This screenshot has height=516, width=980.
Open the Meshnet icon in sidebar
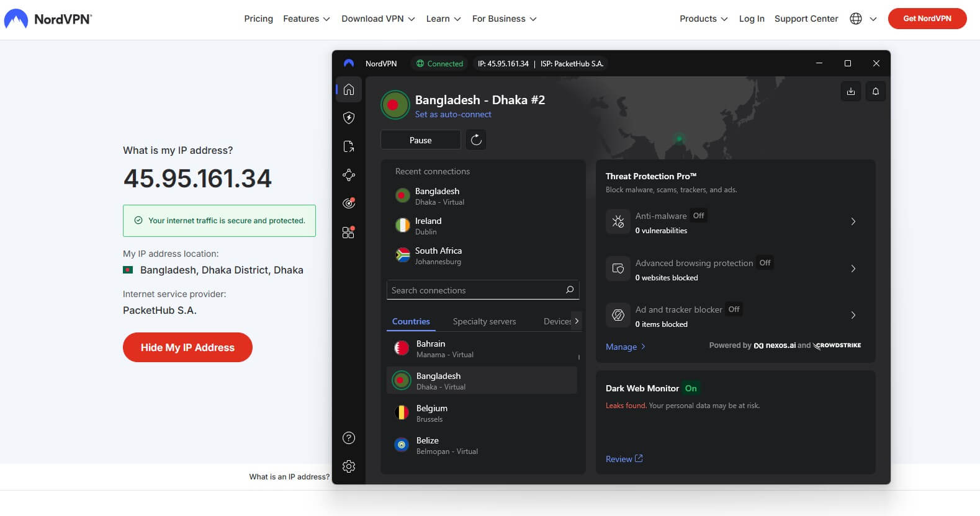click(x=349, y=175)
